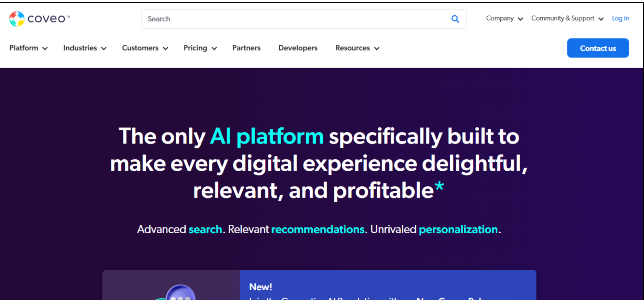Follow the highlighted recommendations link
This screenshot has height=300, width=644.
pyautogui.click(x=318, y=229)
